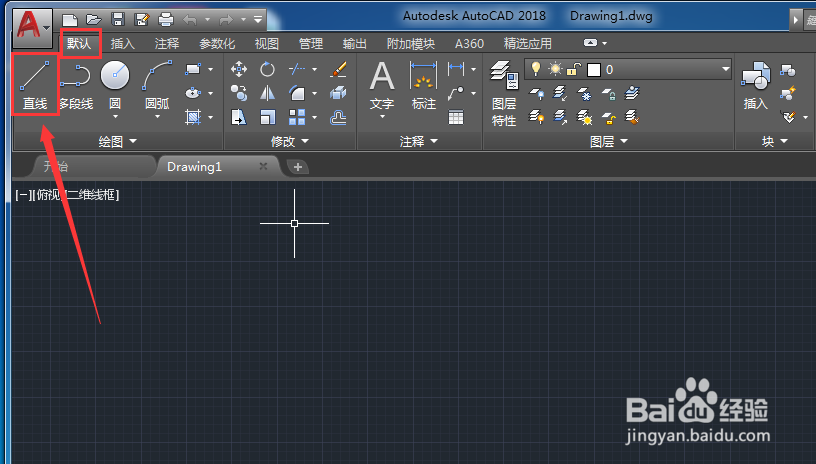Screen dimensions: 816x464
Task: Click the Dimension (标注) tool icon
Action: 424,76
